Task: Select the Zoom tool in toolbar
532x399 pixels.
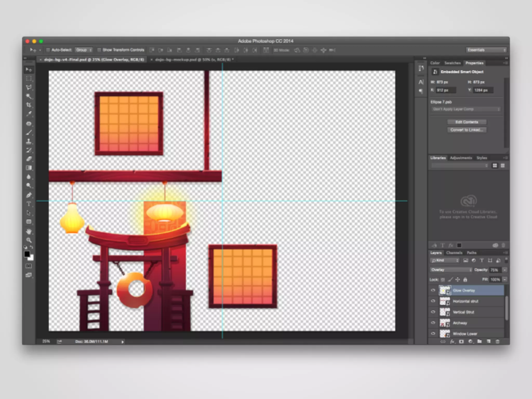Action: (29, 240)
